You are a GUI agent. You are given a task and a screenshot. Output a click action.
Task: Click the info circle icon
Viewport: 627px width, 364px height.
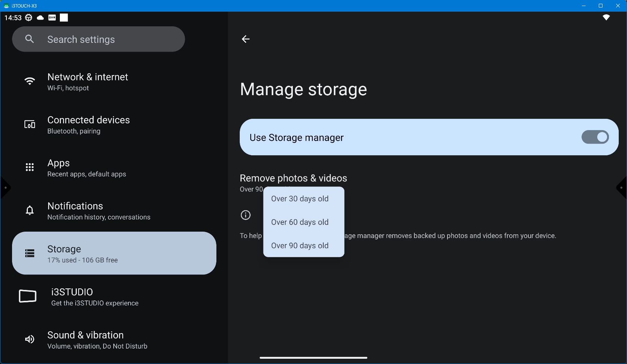click(246, 215)
